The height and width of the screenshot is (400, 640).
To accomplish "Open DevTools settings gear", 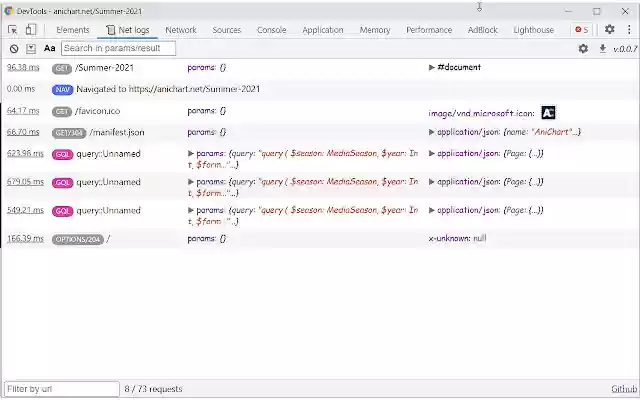I will point(609,29).
